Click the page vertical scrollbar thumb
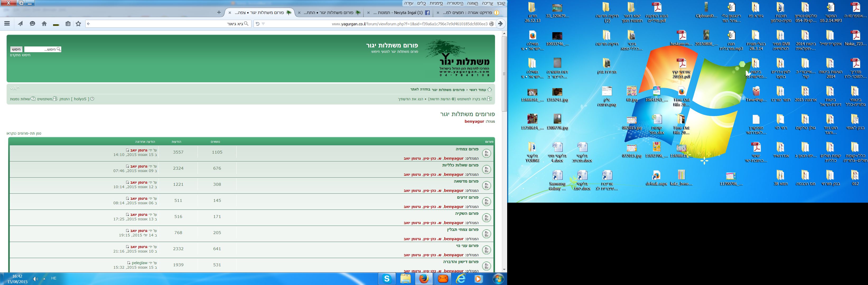The height and width of the screenshot is (285, 868). point(504,74)
